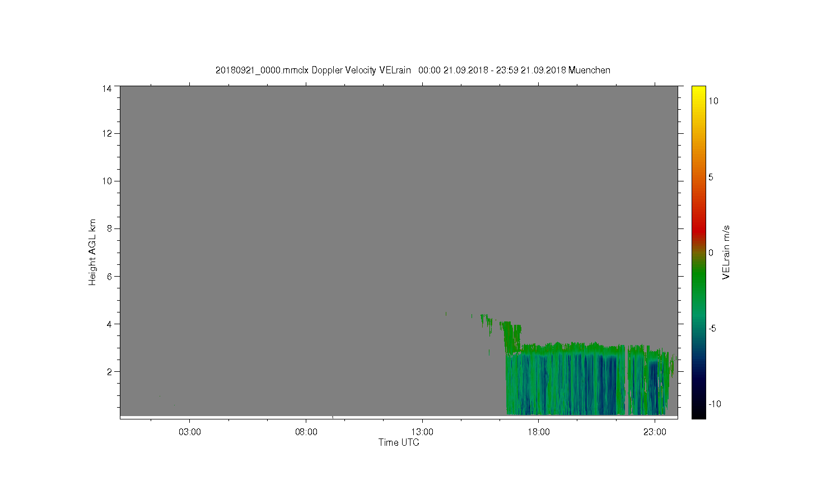Click the colorbar value '-5'
Screen dimensions: 840x504
coord(712,329)
